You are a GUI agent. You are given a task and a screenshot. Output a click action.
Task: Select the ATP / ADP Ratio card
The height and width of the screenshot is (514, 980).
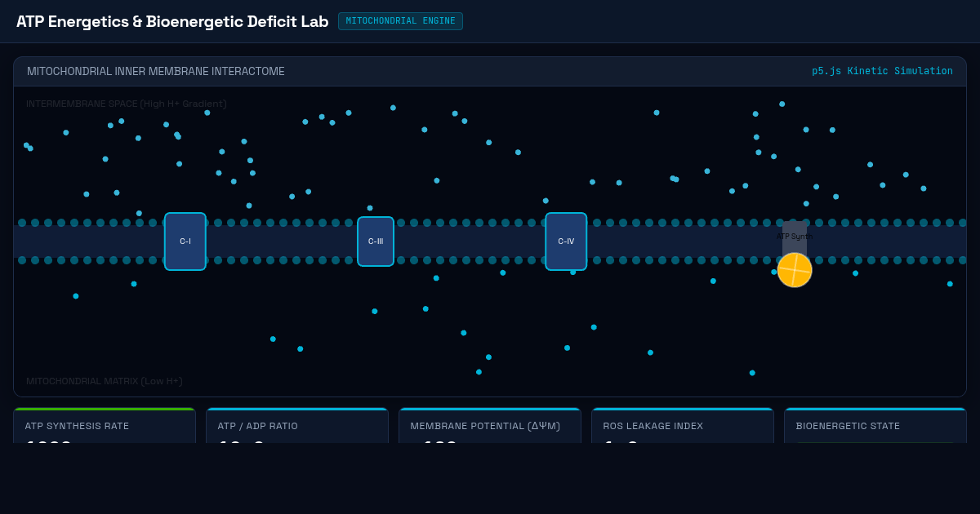297,425
